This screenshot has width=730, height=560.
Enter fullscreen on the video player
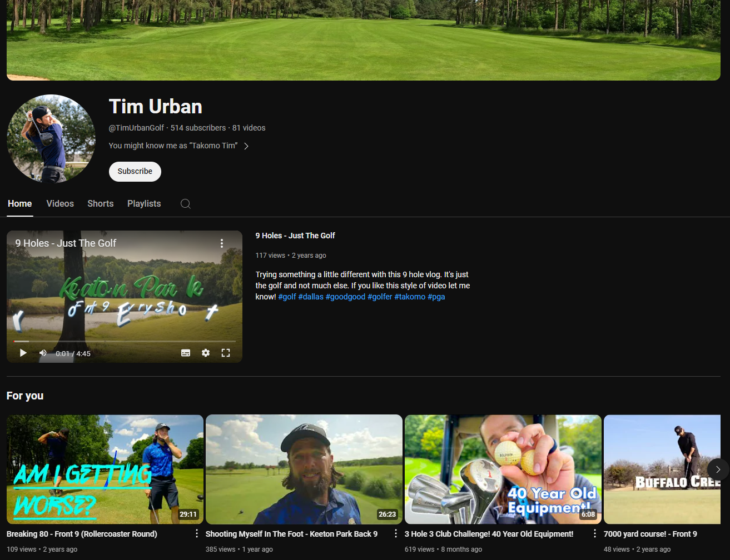tap(226, 353)
